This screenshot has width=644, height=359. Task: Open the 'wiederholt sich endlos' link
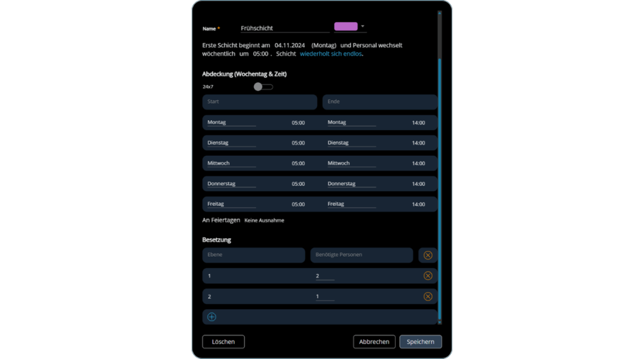pos(331,54)
